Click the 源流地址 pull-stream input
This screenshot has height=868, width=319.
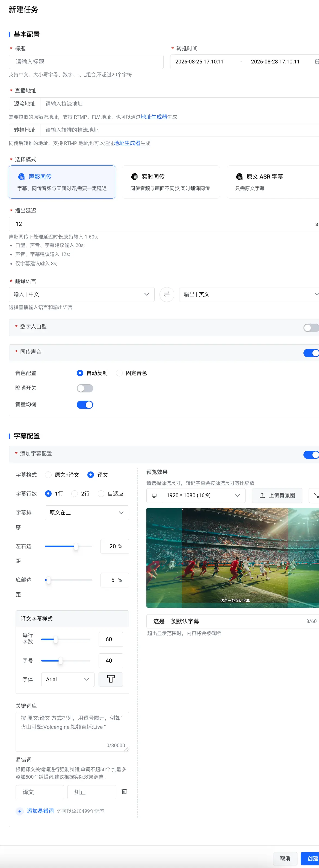180,104
